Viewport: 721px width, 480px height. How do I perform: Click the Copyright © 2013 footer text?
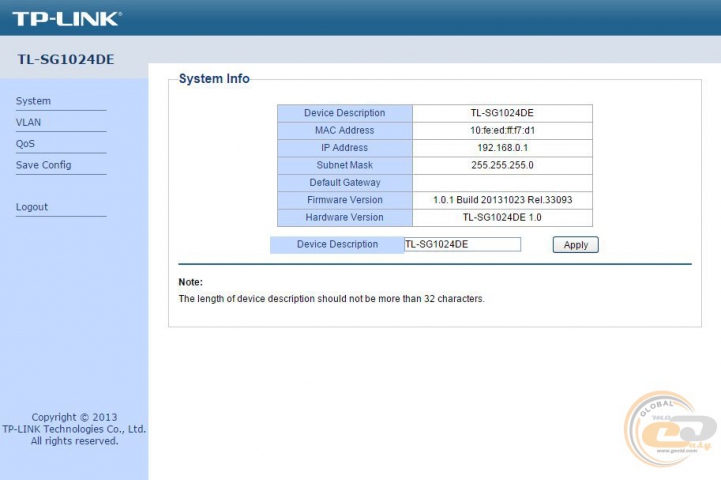tap(74, 417)
